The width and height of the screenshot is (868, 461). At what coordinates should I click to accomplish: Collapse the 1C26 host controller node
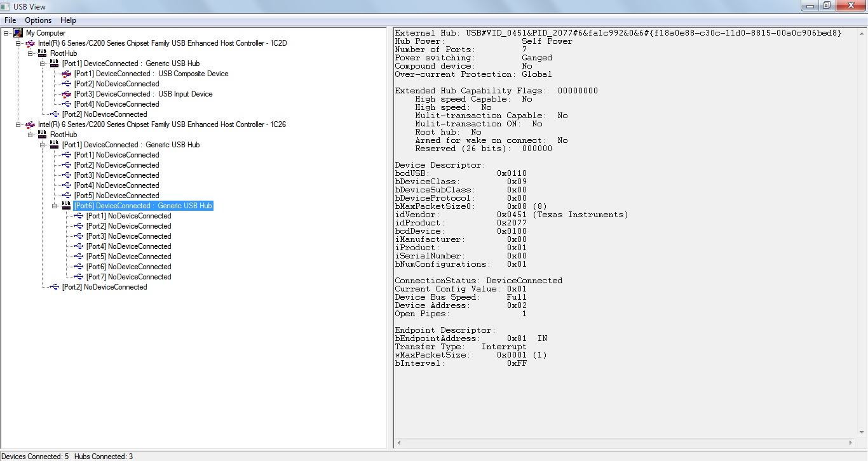tap(18, 124)
